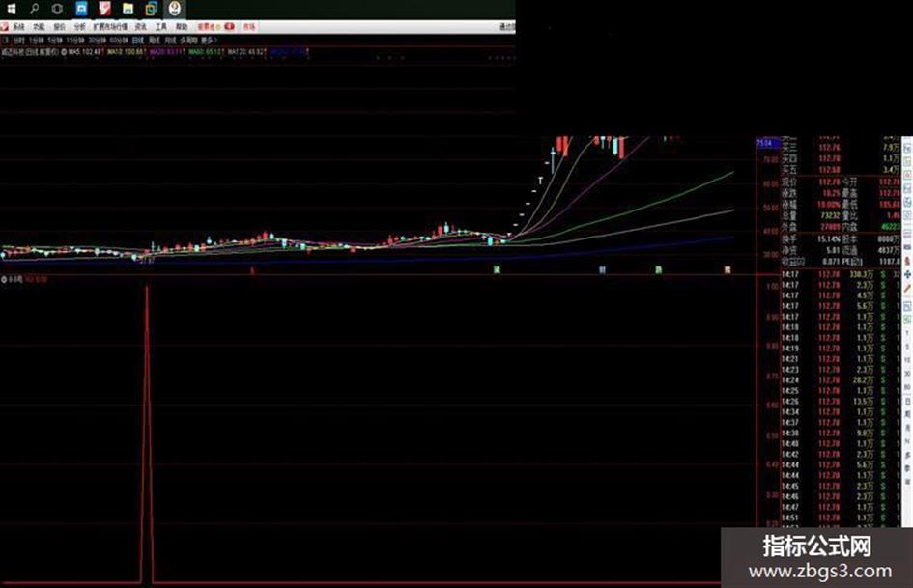The image size is (913, 588).
Task: Open the 报价 menu
Action: coord(59,27)
